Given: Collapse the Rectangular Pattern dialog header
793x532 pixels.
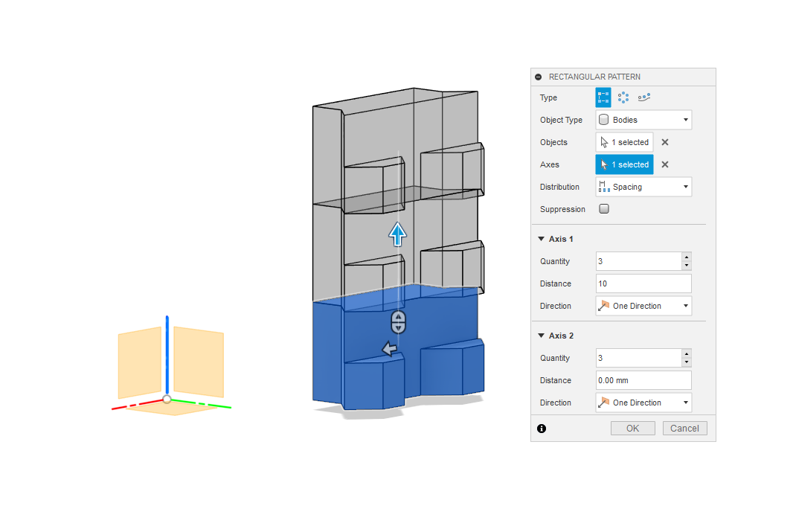Looking at the screenshot, I should pyautogui.click(x=539, y=77).
